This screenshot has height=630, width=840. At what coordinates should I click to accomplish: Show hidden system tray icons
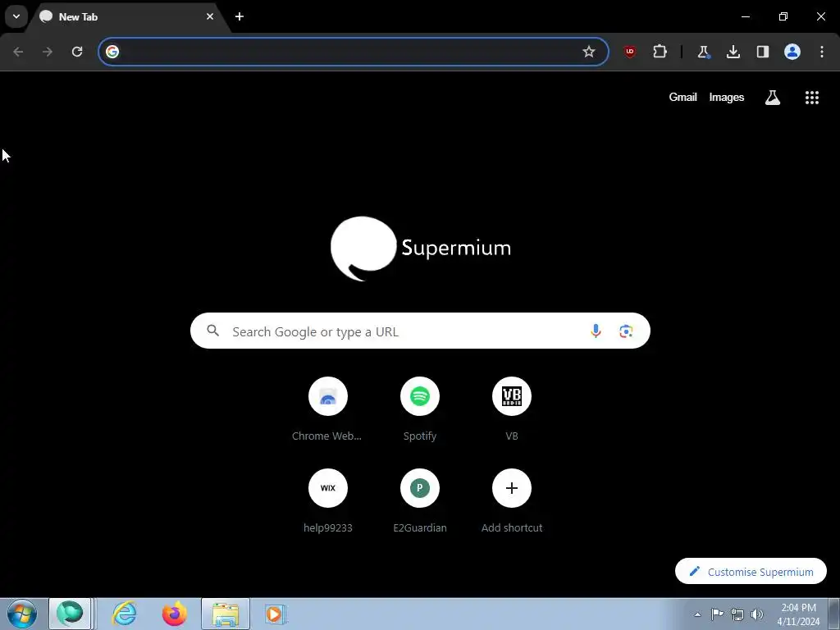pyautogui.click(x=697, y=614)
